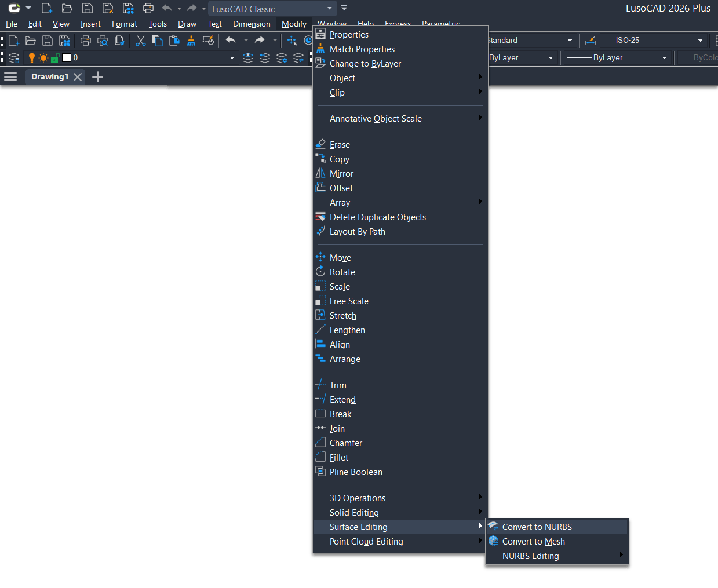Image resolution: width=718 pixels, height=588 pixels.
Task: Choose Offset from the Modify menu
Action: click(x=400, y=188)
